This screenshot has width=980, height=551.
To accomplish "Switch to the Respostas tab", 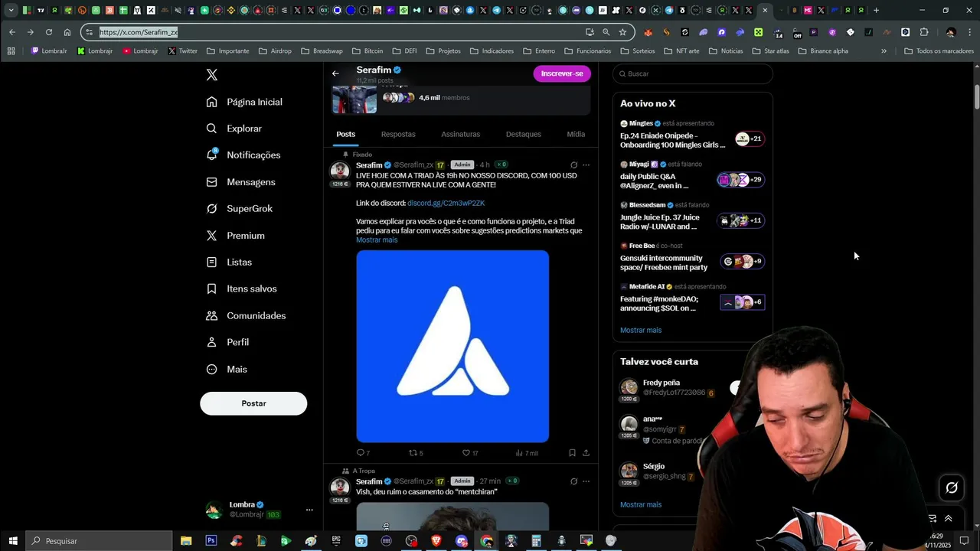I will pyautogui.click(x=398, y=134).
